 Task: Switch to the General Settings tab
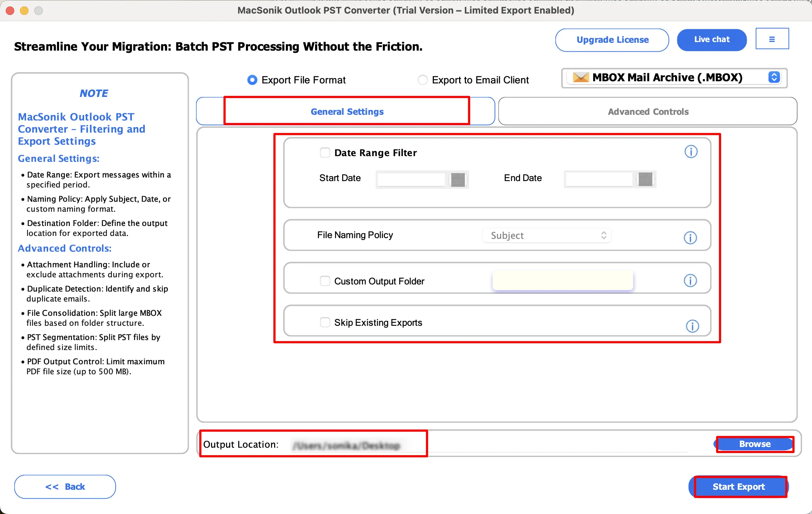(x=345, y=111)
